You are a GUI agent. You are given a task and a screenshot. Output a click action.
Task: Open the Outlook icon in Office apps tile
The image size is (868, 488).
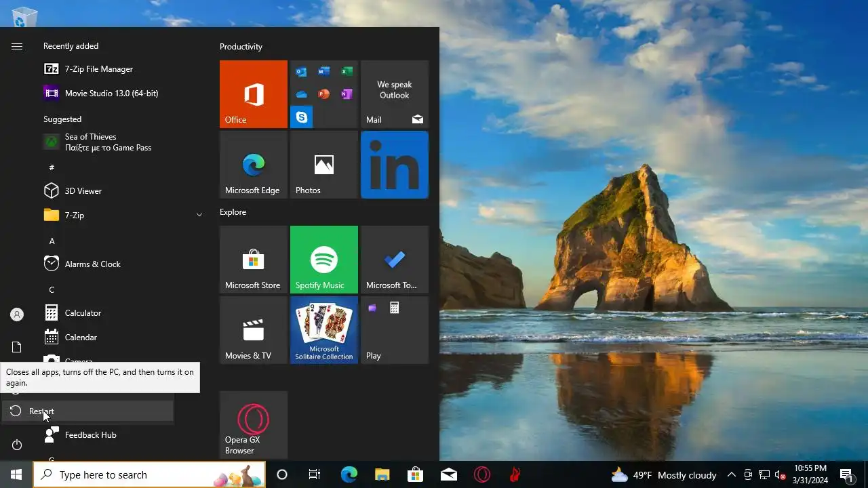click(x=301, y=71)
